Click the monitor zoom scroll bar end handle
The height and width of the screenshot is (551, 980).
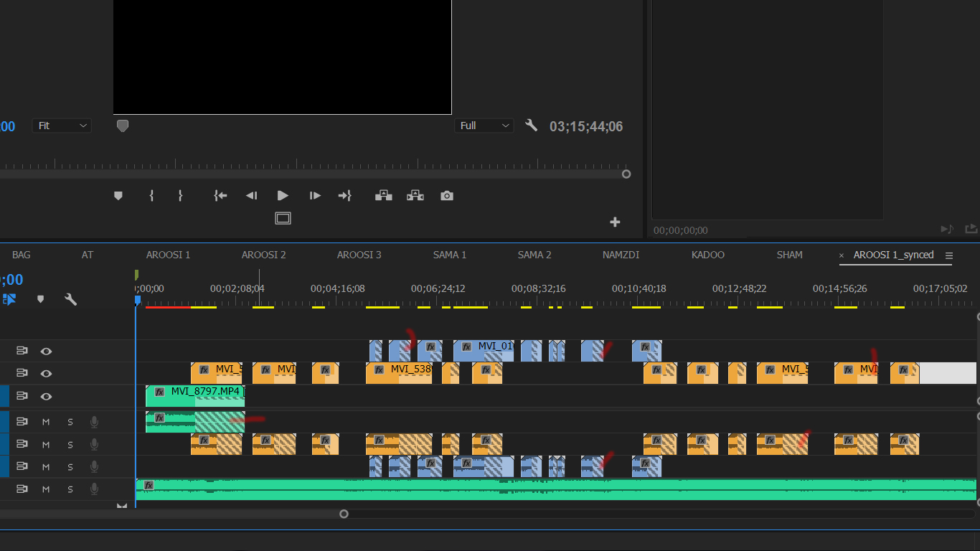(626, 174)
